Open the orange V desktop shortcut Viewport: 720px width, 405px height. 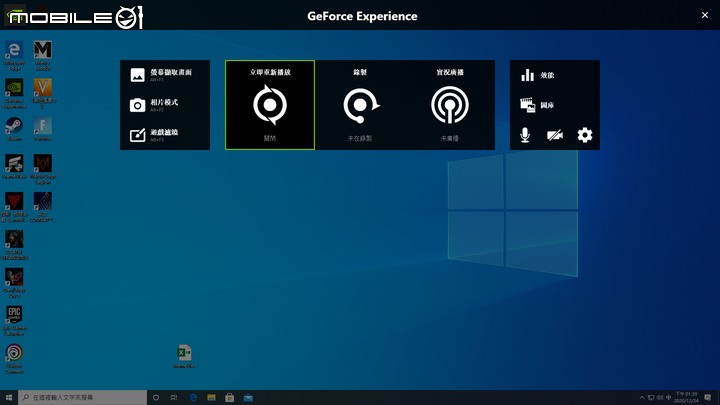(43, 94)
